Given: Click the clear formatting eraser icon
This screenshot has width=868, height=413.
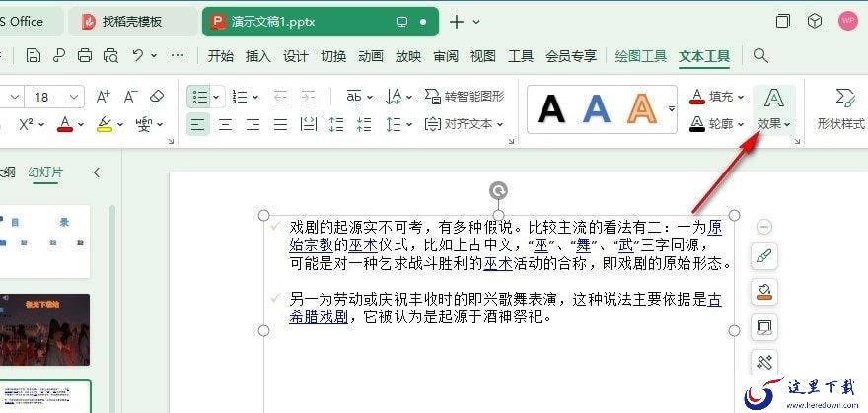Looking at the screenshot, I should point(158,97).
